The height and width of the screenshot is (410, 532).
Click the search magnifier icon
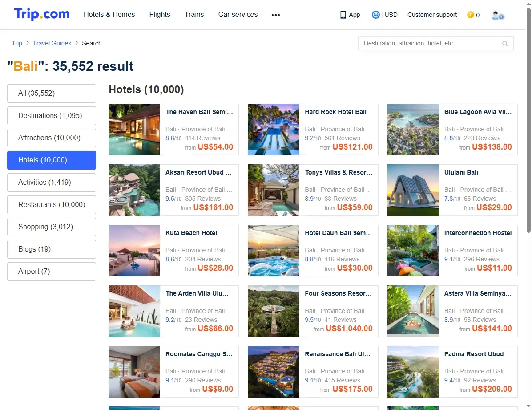pos(505,44)
